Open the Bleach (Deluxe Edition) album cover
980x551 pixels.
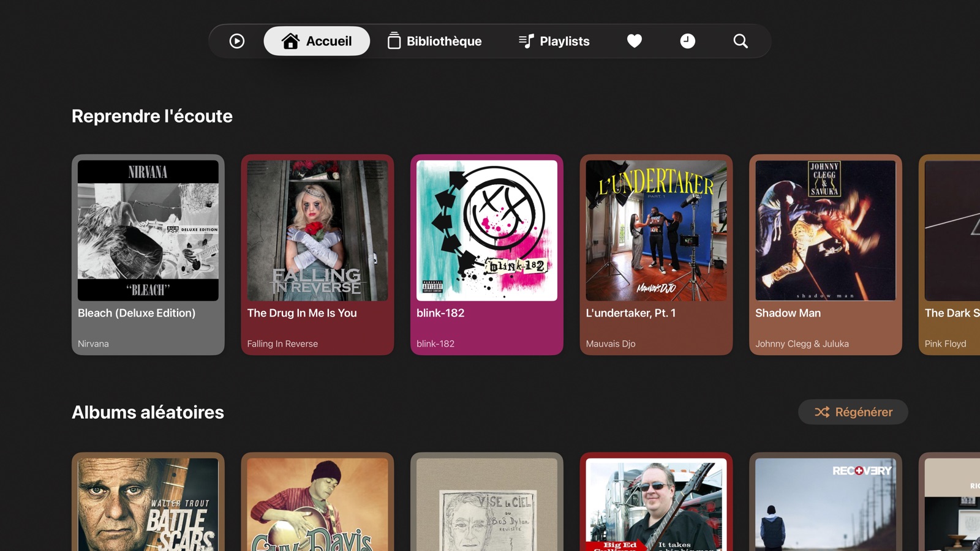pyautogui.click(x=148, y=231)
